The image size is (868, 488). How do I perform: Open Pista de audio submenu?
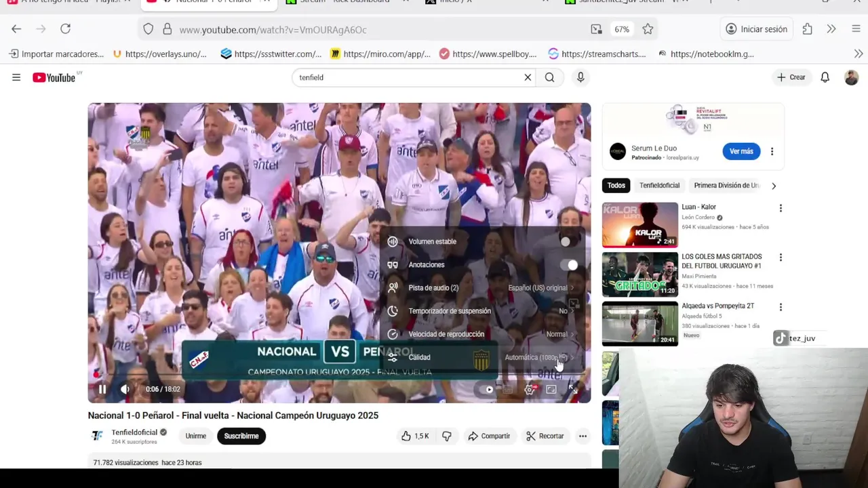tap(481, 288)
